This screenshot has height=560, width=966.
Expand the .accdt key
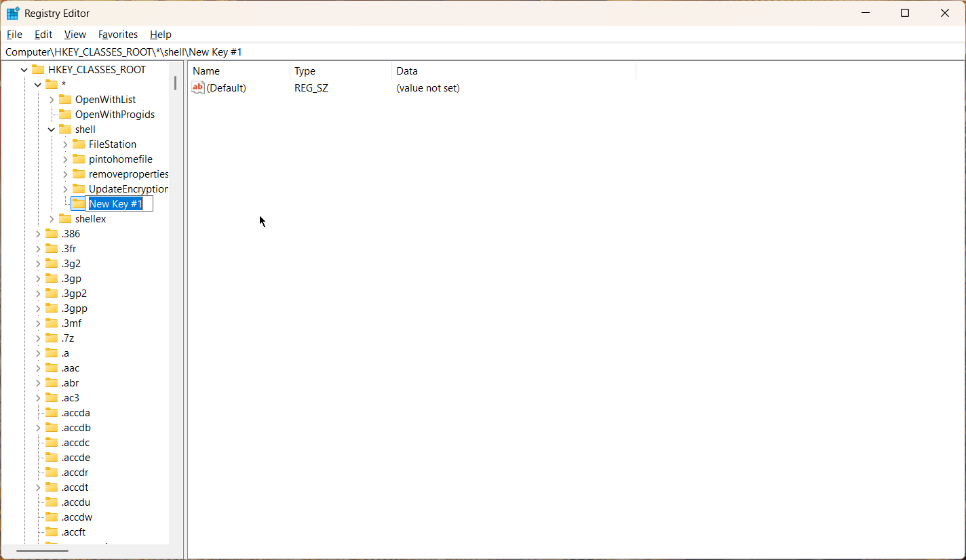click(x=38, y=487)
